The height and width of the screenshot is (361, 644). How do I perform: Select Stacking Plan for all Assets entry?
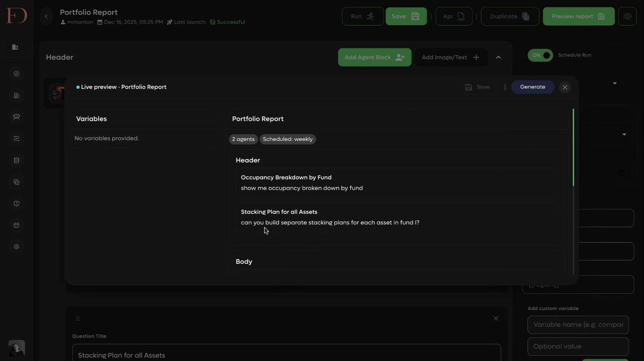396,217
